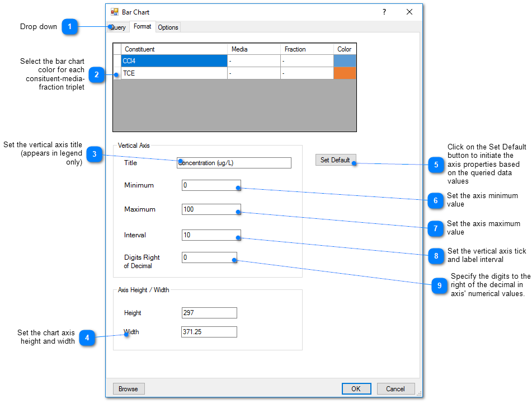Viewport: 532px width, 403px height.
Task: Open the orange color swatch for TCE
Action: pos(345,73)
